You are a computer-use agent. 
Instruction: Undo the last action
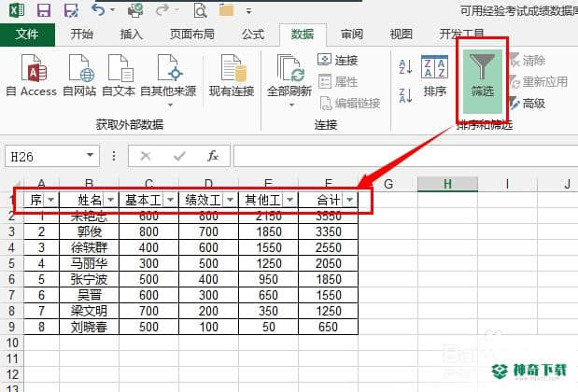point(98,9)
